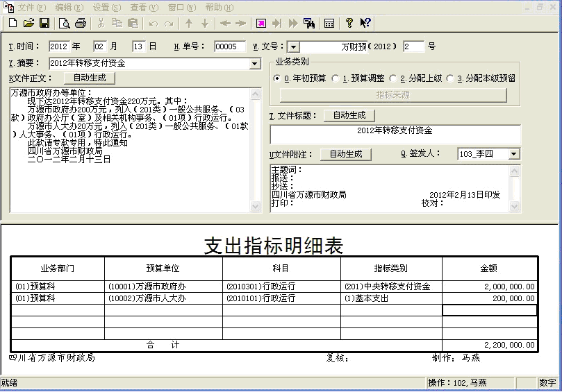The width and height of the screenshot is (562, 392).
Task: Select the 0.年初预算 radio button
Action: [276, 78]
